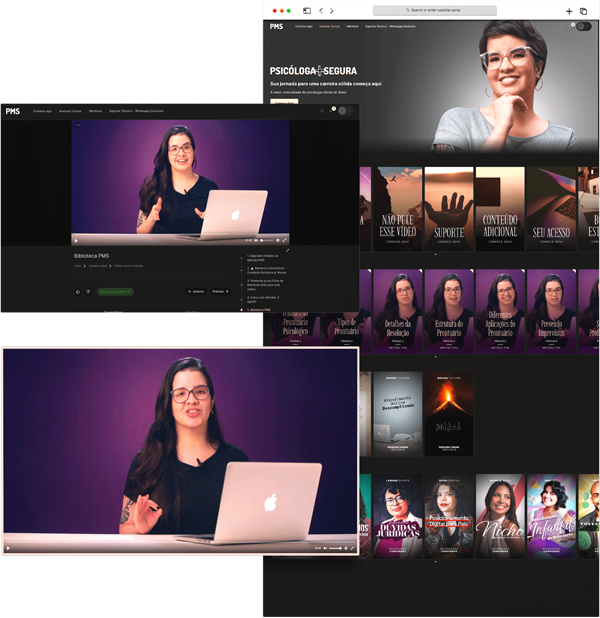Viewport: 600px width, 618px height.
Task: Go to the next lesson with 'Próximo'
Action: pos(220,292)
